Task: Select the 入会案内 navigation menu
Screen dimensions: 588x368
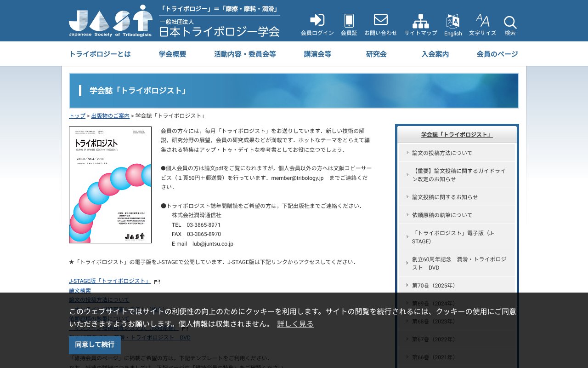Action: pos(434,54)
